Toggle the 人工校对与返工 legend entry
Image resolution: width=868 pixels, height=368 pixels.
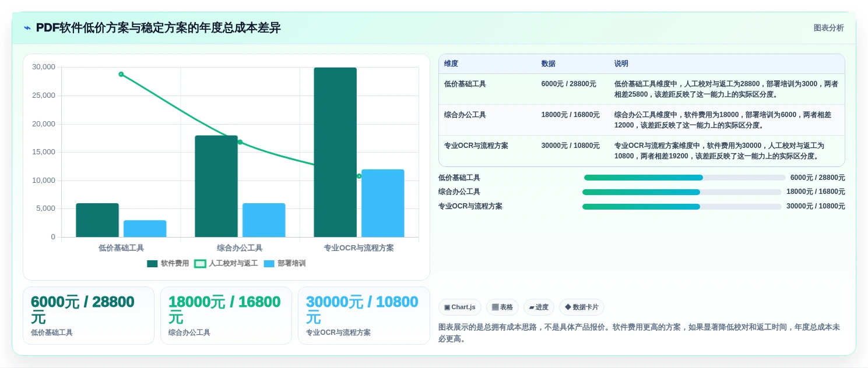click(226, 263)
